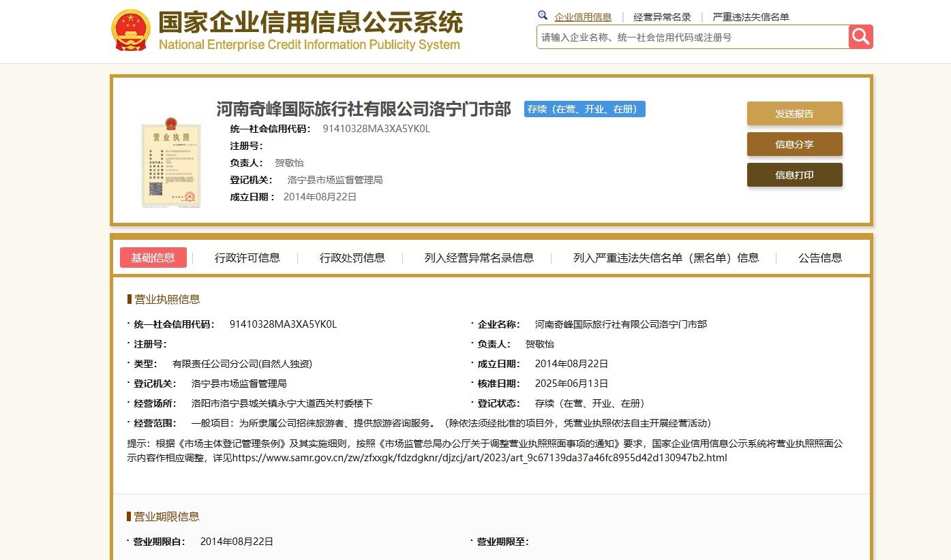This screenshot has height=560, width=951.
Task: Click the 注册号 label in the header card
Action: [x=246, y=146]
